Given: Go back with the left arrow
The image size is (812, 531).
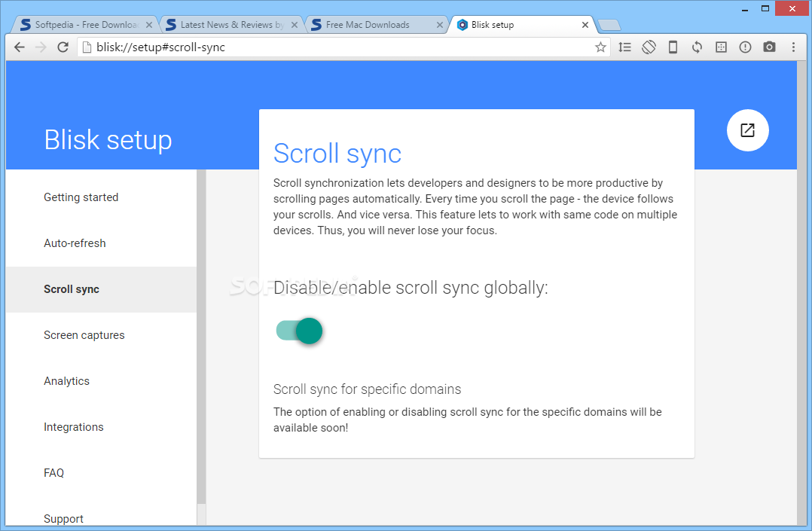Looking at the screenshot, I should [19, 47].
